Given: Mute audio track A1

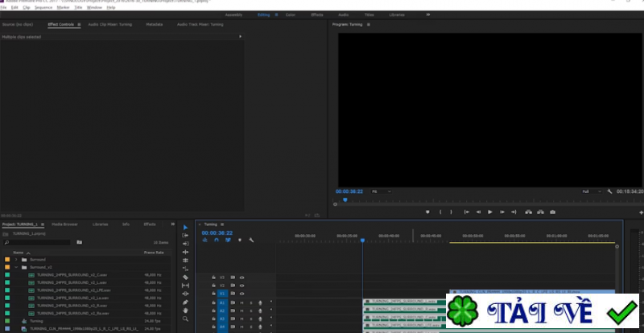Looking at the screenshot, I should point(242,302).
